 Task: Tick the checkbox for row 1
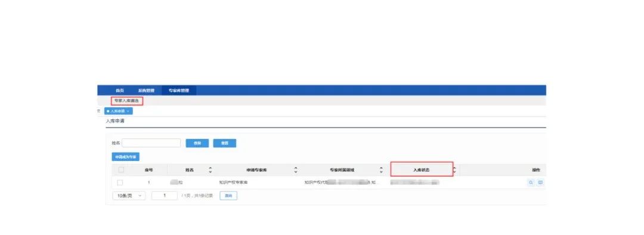(120, 183)
